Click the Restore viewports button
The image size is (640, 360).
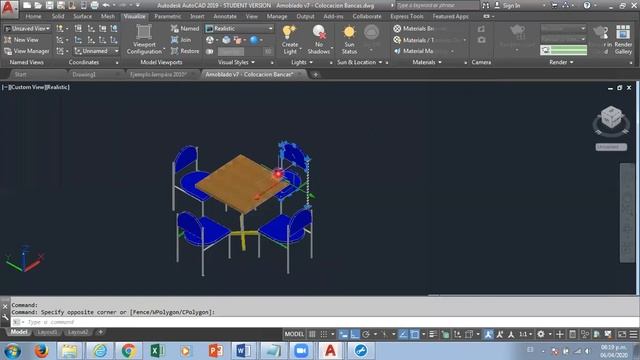[x=185, y=51]
